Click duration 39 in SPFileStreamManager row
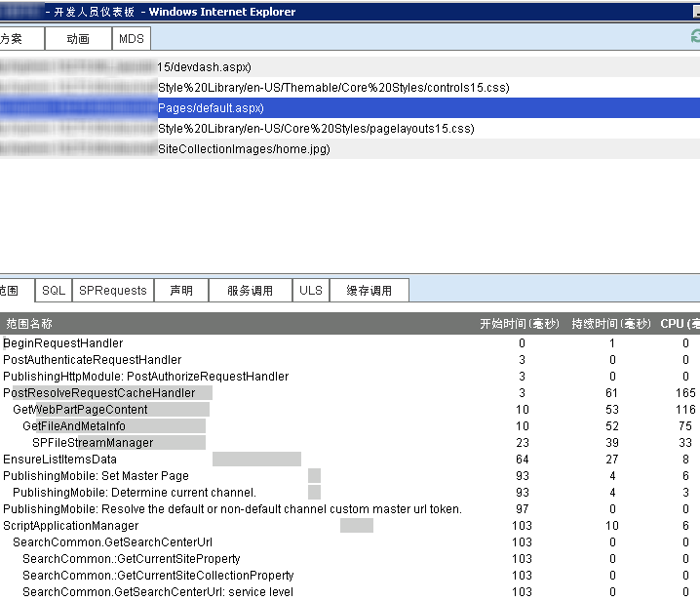The height and width of the screenshot is (601, 700). click(x=611, y=442)
